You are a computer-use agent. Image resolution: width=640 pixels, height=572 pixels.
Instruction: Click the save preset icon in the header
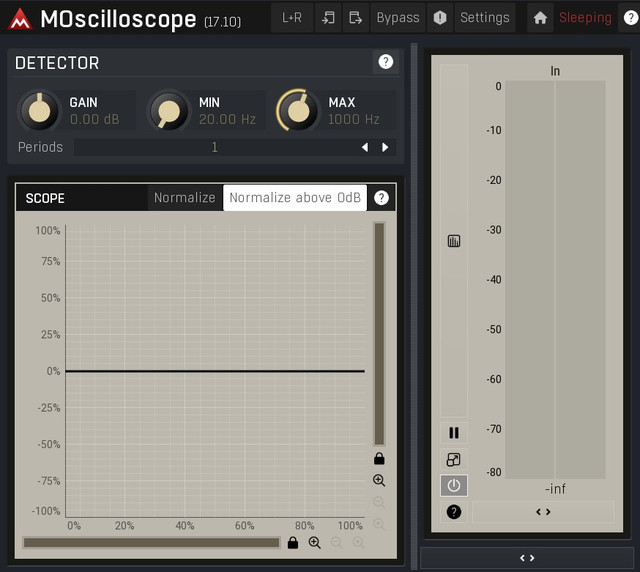[356, 18]
